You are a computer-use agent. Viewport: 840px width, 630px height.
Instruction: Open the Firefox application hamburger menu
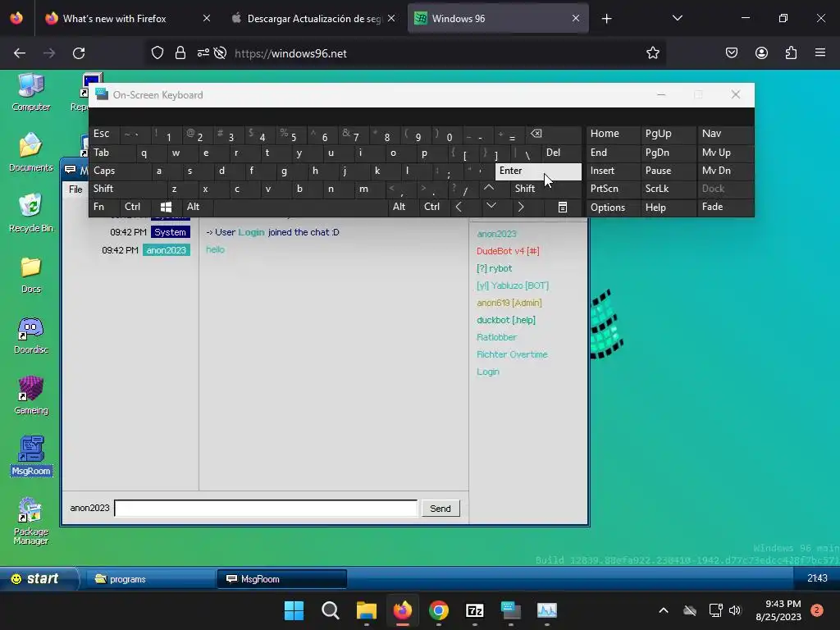pos(820,53)
